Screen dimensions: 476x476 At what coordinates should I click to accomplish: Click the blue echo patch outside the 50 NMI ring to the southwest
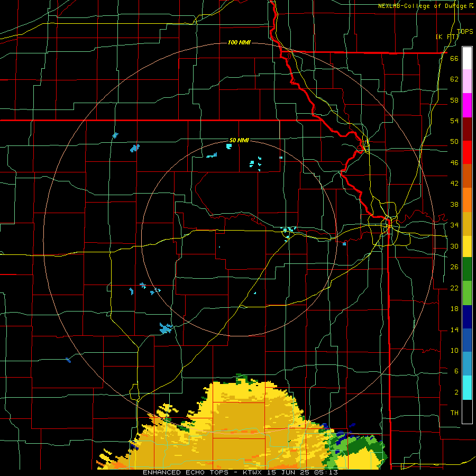click(166, 328)
